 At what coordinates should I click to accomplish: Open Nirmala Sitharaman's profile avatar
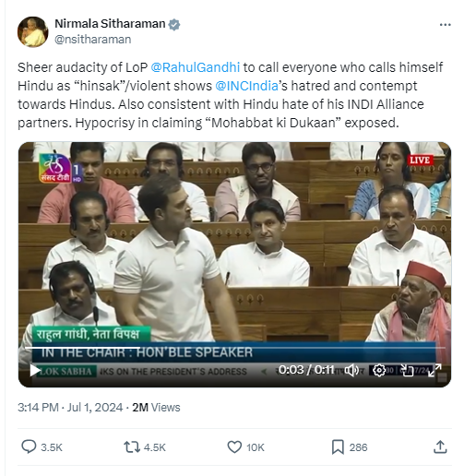pos(33,31)
